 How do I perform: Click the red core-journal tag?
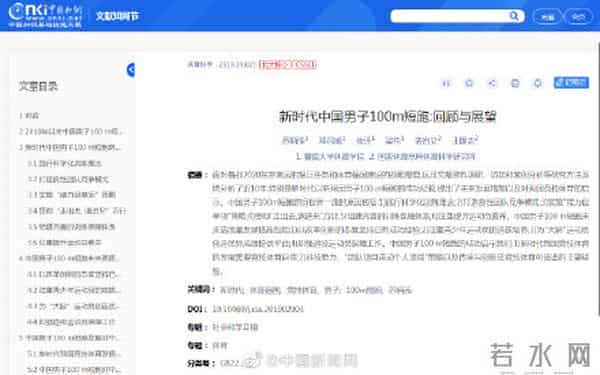click(287, 65)
